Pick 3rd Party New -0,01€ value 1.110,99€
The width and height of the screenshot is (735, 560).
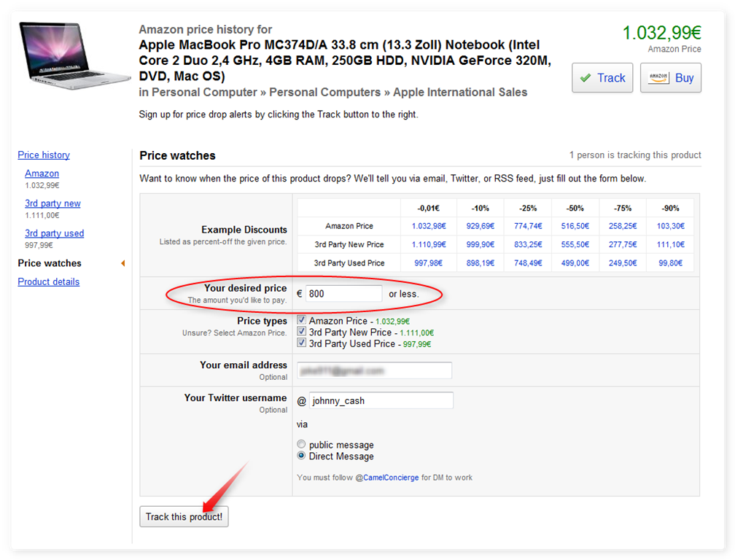[429, 244]
